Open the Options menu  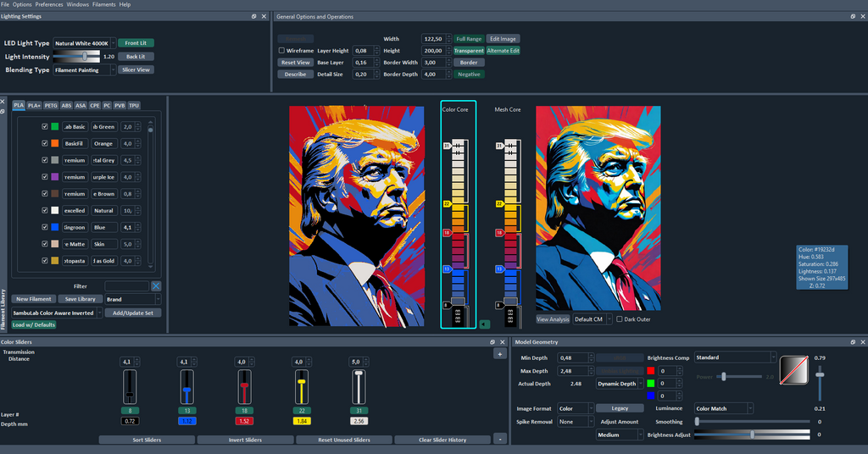[22, 4]
